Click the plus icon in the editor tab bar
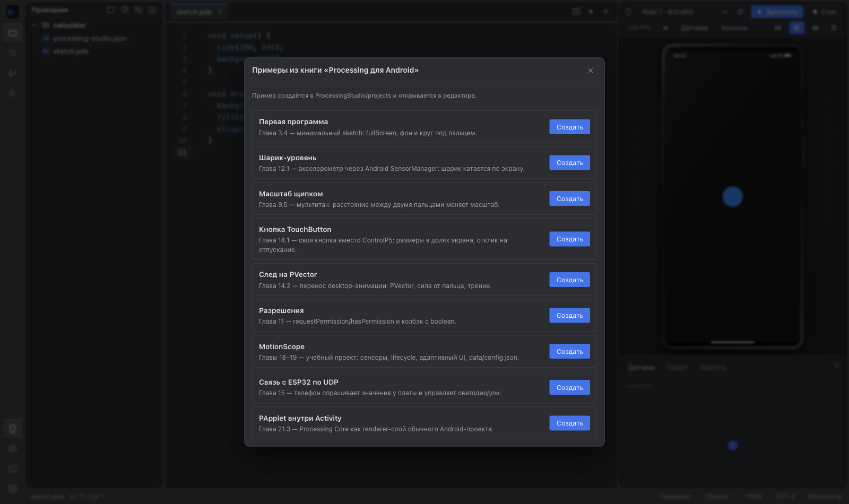 tap(605, 11)
